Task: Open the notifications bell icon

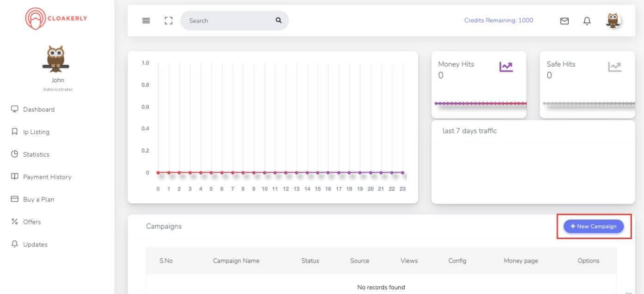Action: click(x=587, y=21)
